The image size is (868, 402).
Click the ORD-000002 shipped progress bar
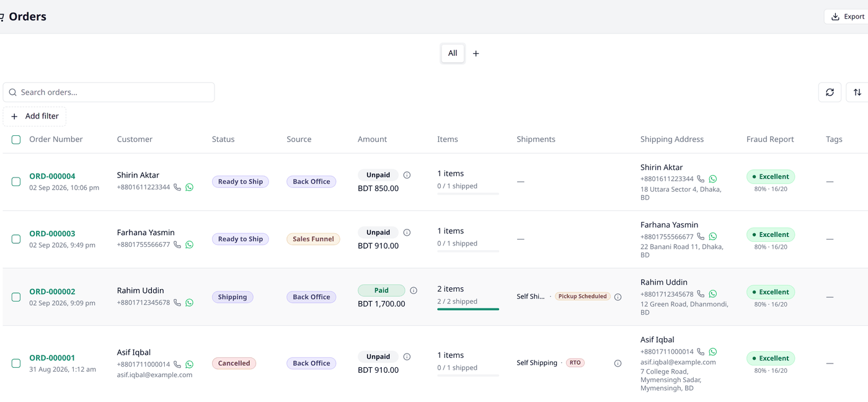(468, 309)
